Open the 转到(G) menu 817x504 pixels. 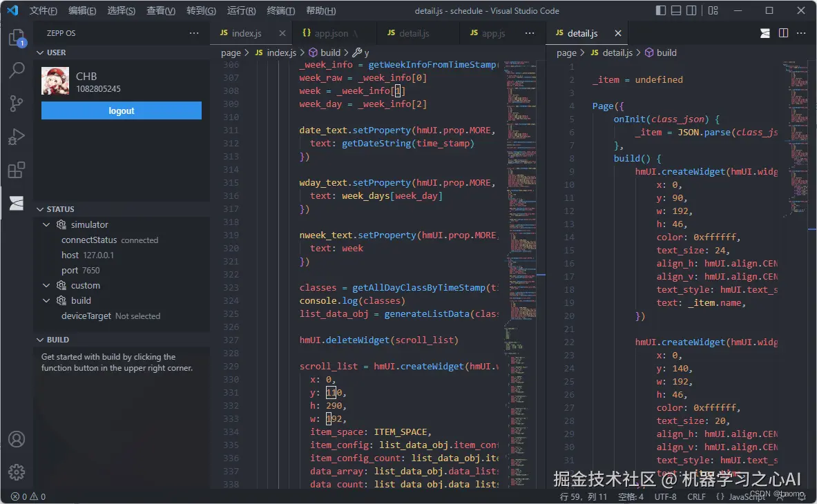click(x=201, y=10)
